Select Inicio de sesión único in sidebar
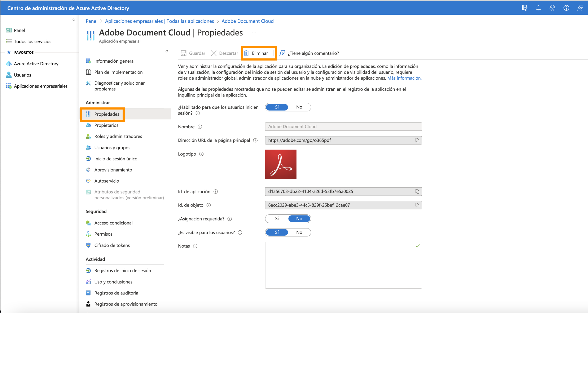 (116, 159)
